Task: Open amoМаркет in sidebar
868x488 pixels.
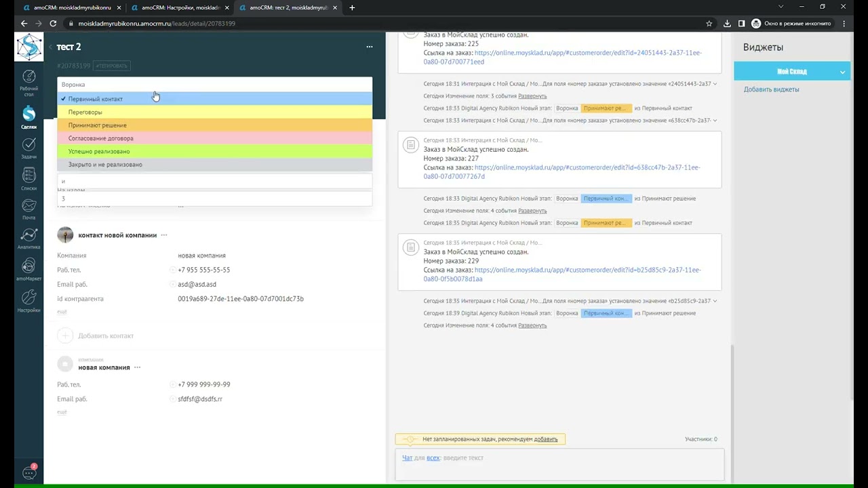Action: click(x=28, y=270)
